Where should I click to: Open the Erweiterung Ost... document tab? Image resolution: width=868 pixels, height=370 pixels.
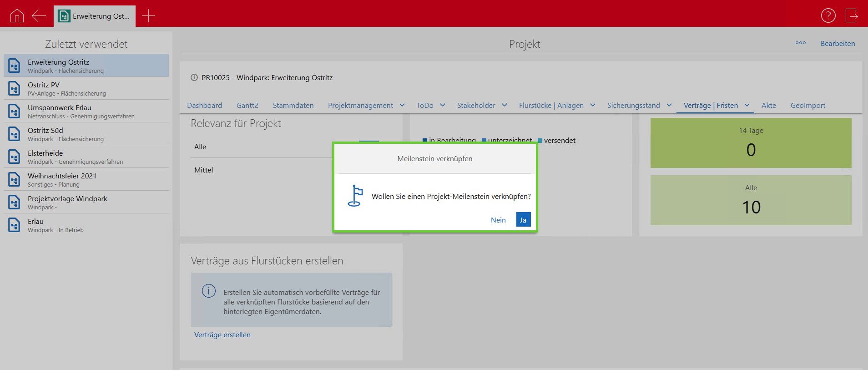point(95,16)
